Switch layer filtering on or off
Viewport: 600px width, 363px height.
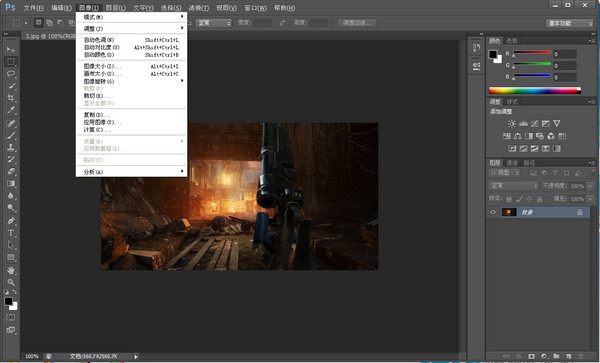(x=592, y=173)
